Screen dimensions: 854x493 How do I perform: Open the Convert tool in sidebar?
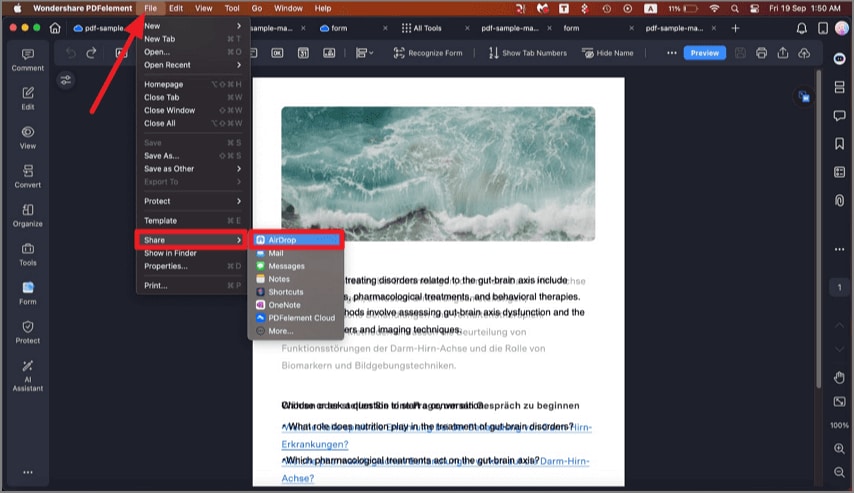tap(27, 176)
